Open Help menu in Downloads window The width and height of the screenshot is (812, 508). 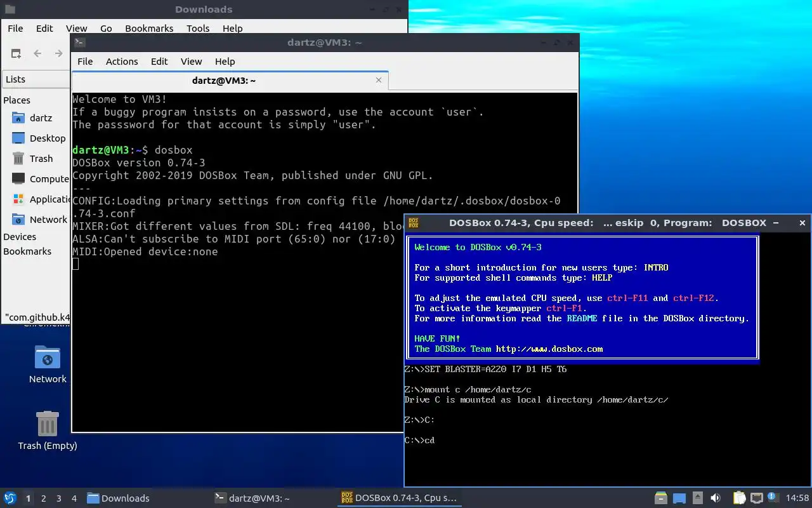(232, 28)
